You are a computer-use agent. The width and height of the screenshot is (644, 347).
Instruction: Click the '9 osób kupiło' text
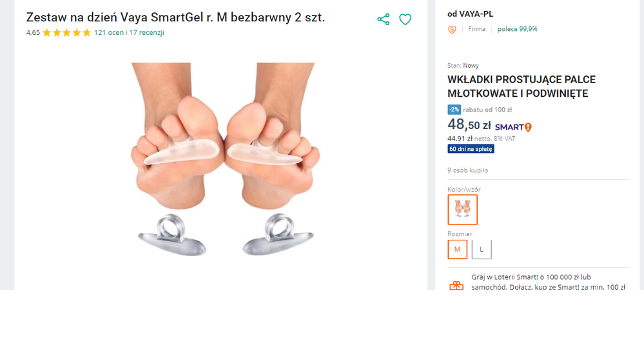pyautogui.click(x=467, y=170)
